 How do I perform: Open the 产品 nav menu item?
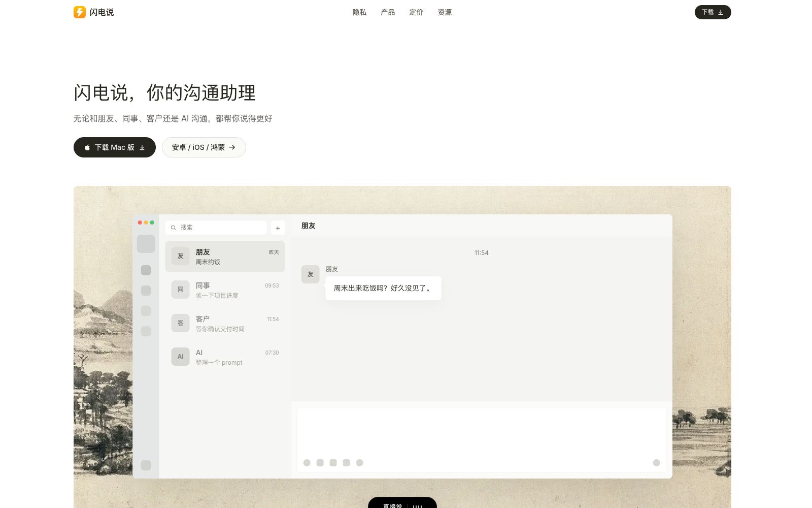388,12
